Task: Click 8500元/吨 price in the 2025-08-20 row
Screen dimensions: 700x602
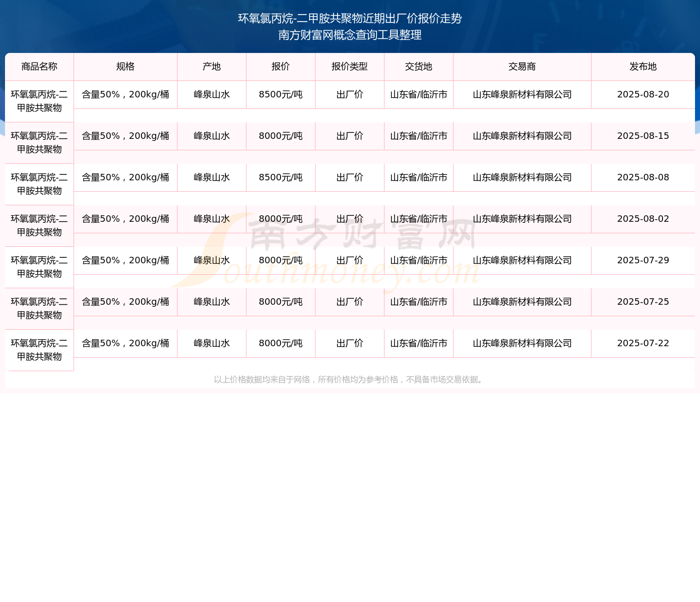Action: tap(281, 95)
